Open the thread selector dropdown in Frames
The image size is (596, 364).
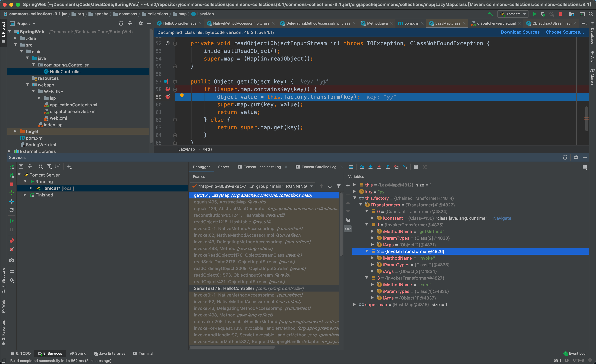(x=311, y=186)
